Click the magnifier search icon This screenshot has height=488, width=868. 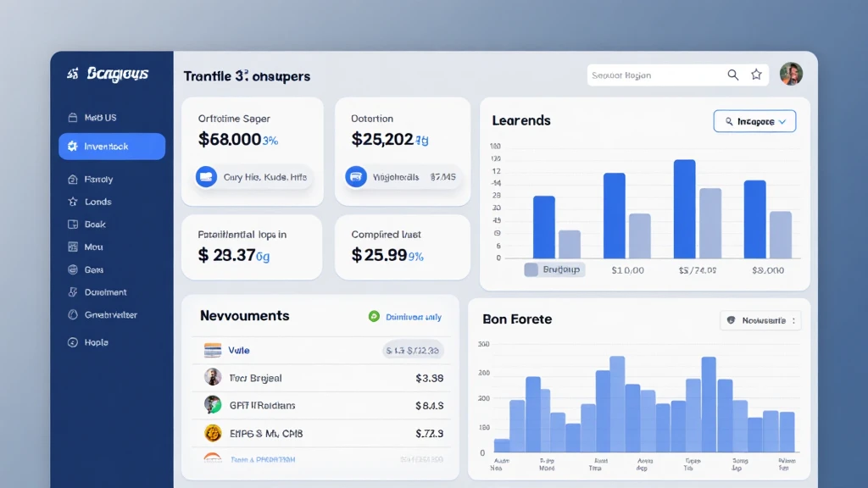pyautogui.click(x=733, y=75)
